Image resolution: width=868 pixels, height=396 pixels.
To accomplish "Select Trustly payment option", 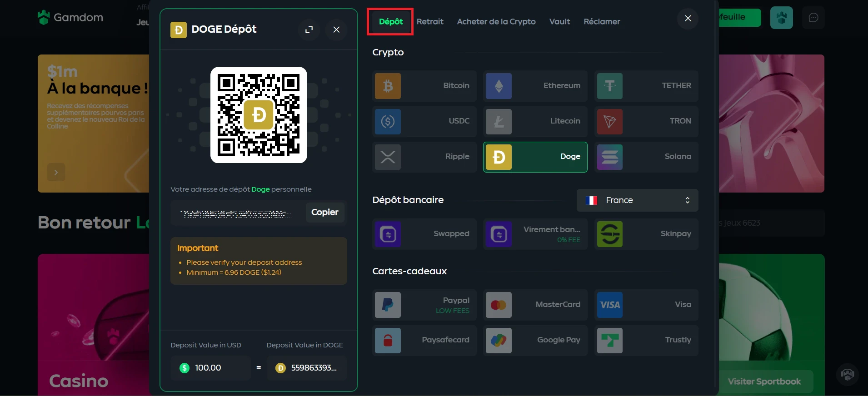I will (646, 340).
